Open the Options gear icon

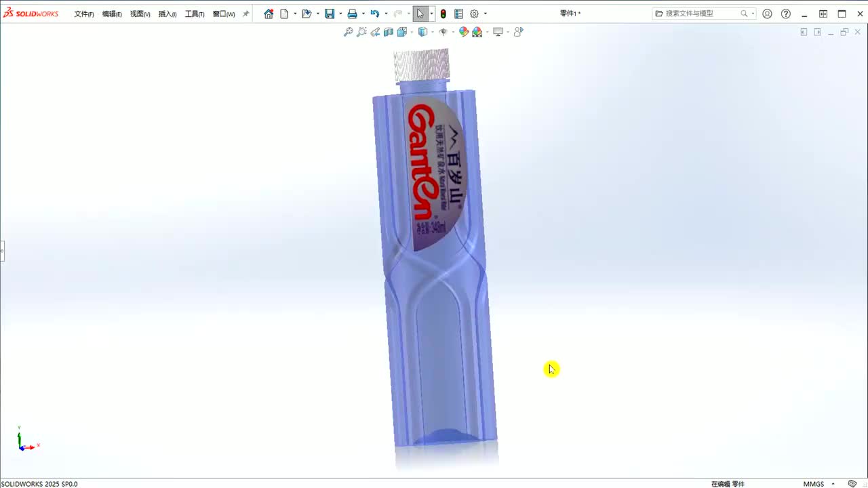tap(475, 14)
